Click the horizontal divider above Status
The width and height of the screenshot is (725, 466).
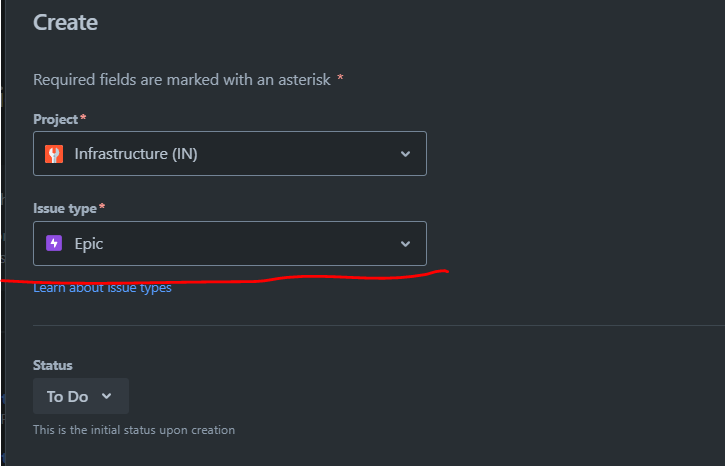pos(379,325)
